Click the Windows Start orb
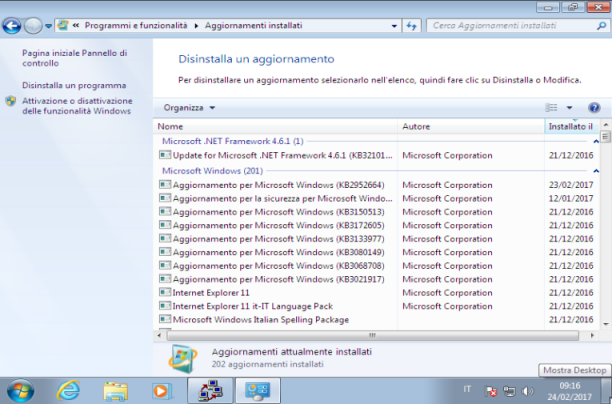 20,391
